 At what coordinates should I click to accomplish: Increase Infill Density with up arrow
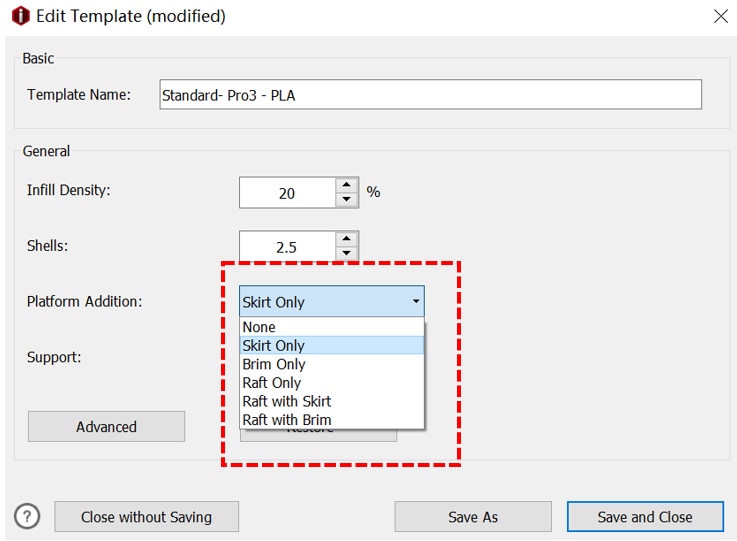coord(346,185)
